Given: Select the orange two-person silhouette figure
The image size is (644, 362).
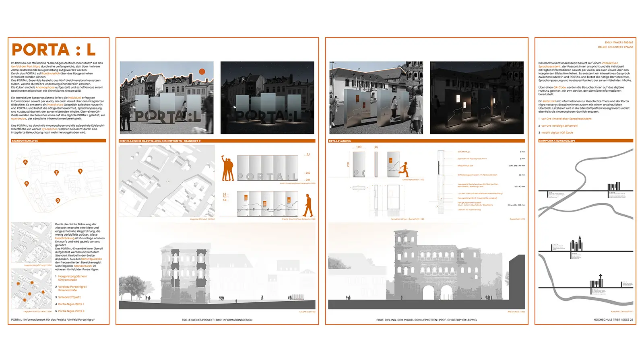Looking at the screenshot, I should (x=228, y=169).
